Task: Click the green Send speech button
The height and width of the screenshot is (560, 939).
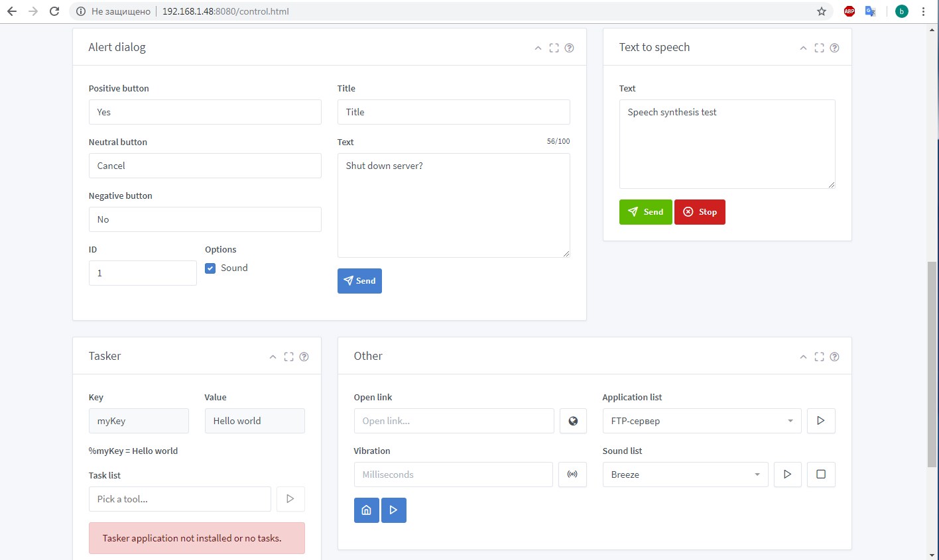Action: 645,212
